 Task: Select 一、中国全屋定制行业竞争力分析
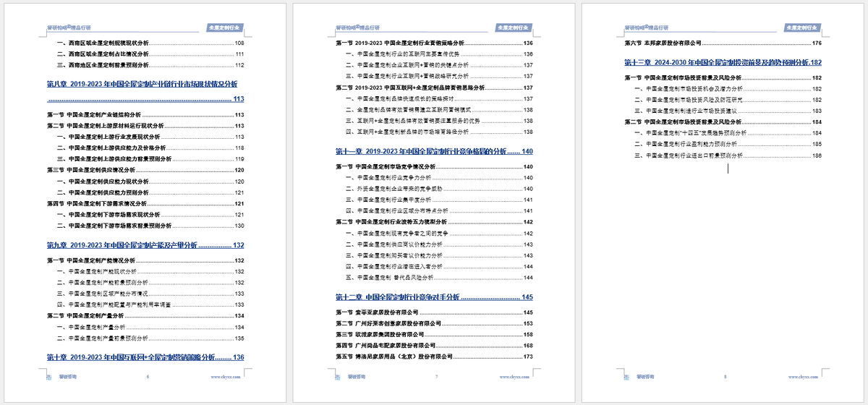pyautogui.click(x=441, y=178)
